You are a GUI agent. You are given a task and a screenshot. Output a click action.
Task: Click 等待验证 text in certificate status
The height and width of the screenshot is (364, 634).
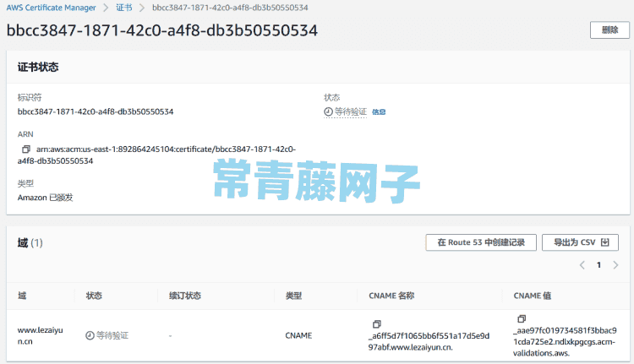[351, 111]
